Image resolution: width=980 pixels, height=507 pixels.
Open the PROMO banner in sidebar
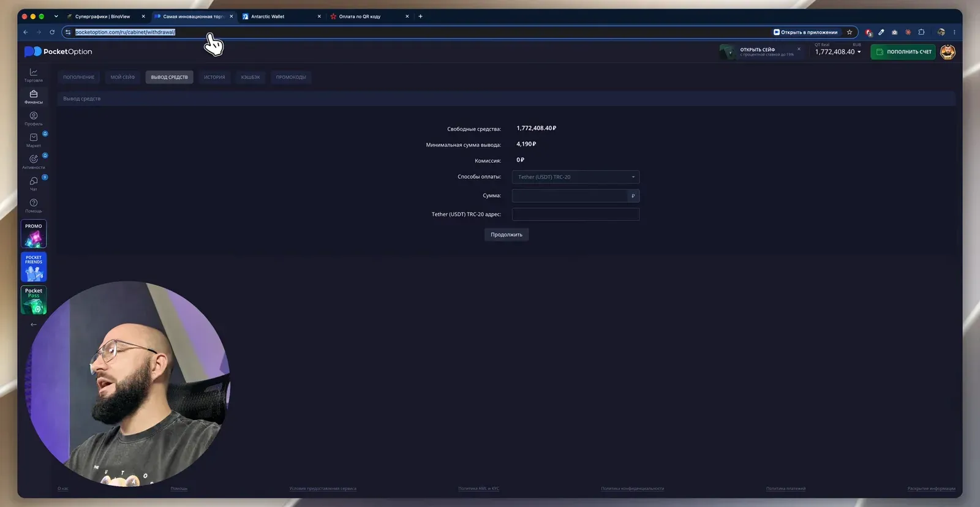coord(34,234)
